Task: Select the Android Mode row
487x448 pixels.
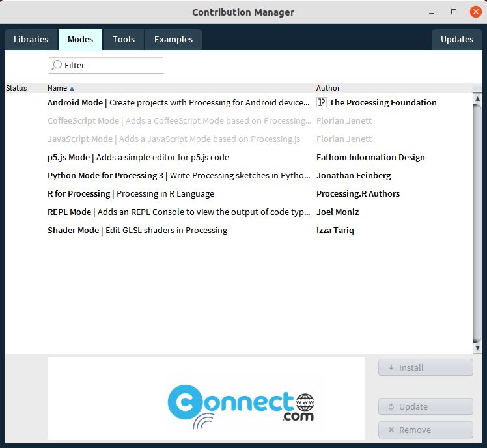Action: [x=238, y=102]
